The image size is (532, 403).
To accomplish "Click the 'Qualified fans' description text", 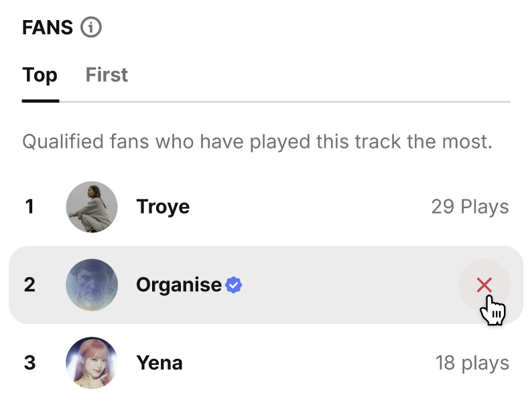I will point(257,142).
